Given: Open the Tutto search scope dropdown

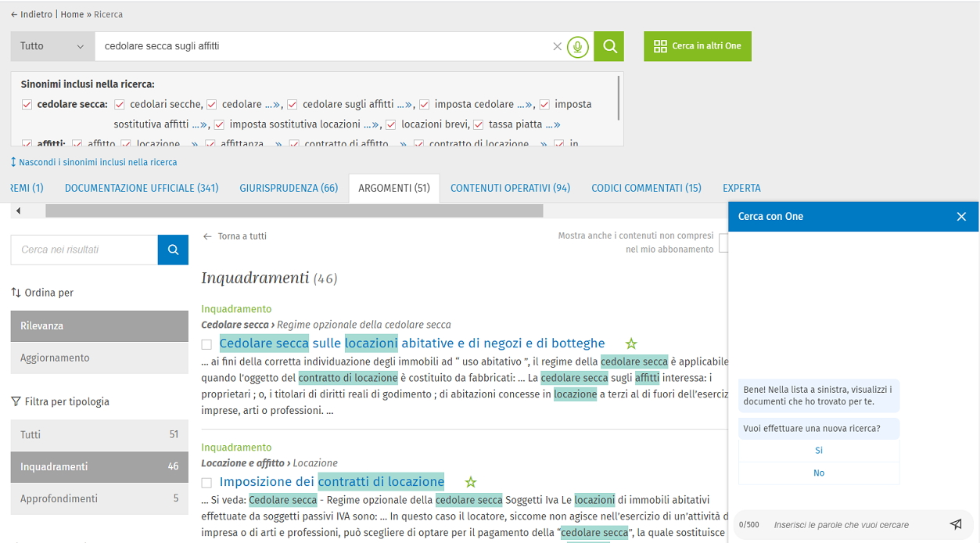Looking at the screenshot, I should click(x=52, y=46).
